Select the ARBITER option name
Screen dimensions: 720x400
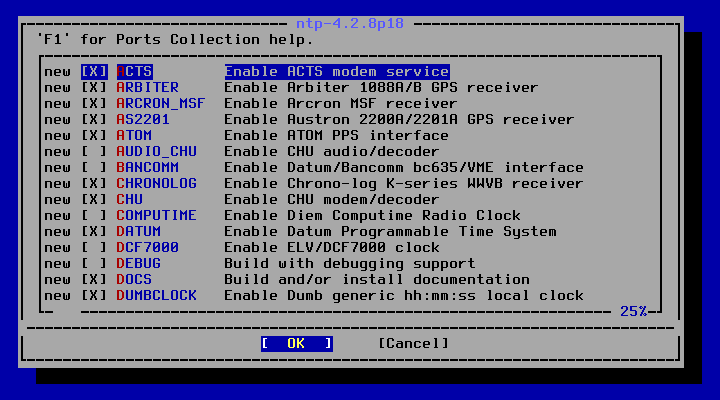tap(148, 88)
